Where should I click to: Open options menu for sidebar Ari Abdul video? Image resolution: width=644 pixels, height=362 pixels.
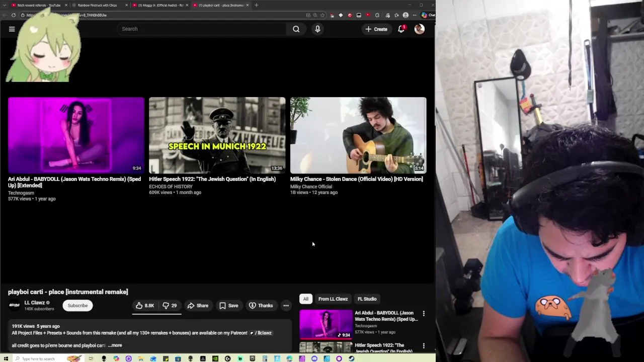424,314
